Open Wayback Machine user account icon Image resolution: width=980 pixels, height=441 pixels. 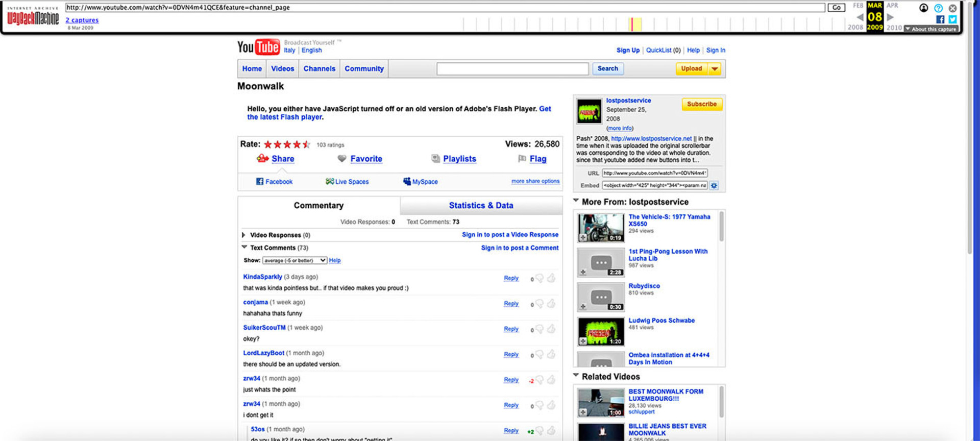[x=924, y=8]
